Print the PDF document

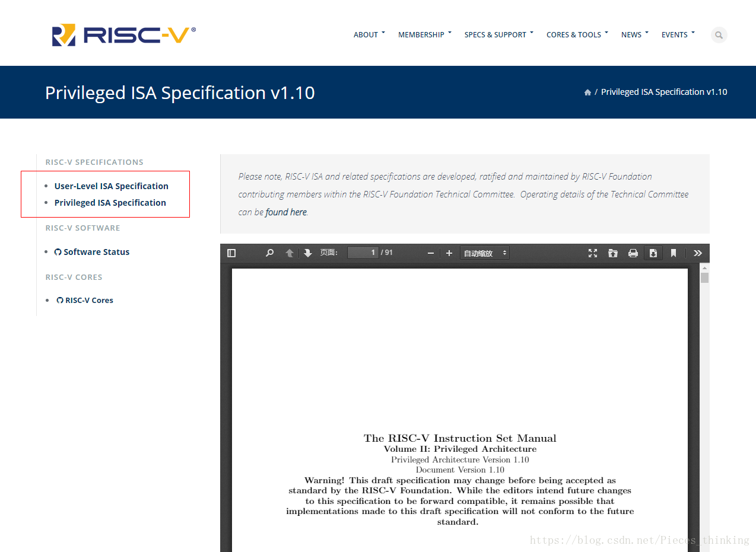[x=633, y=253]
